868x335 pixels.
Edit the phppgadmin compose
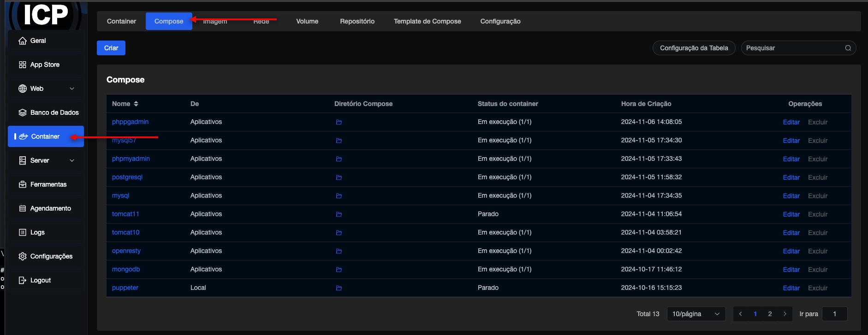[x=791, y=122]
